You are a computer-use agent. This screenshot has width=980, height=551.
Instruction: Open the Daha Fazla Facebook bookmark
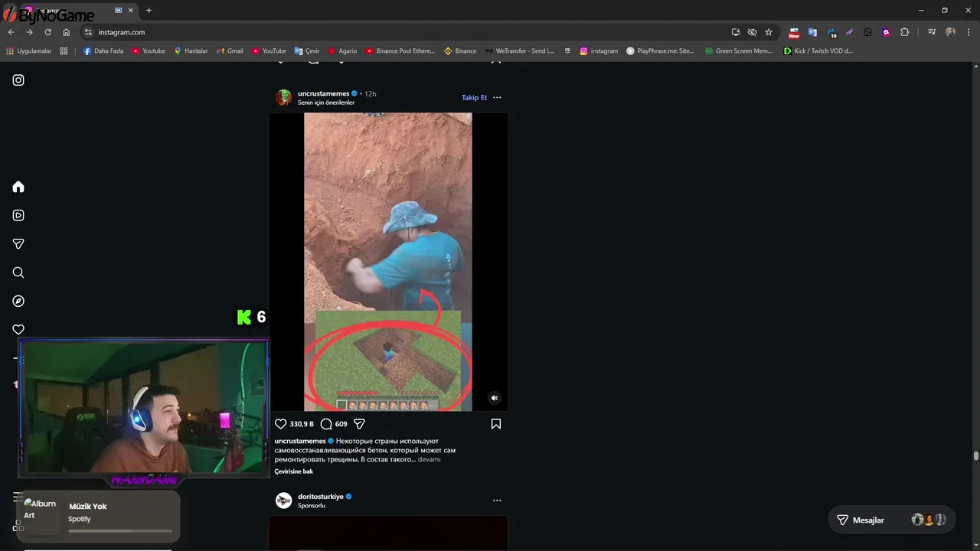pyautogui.click(x=103, y=51)
